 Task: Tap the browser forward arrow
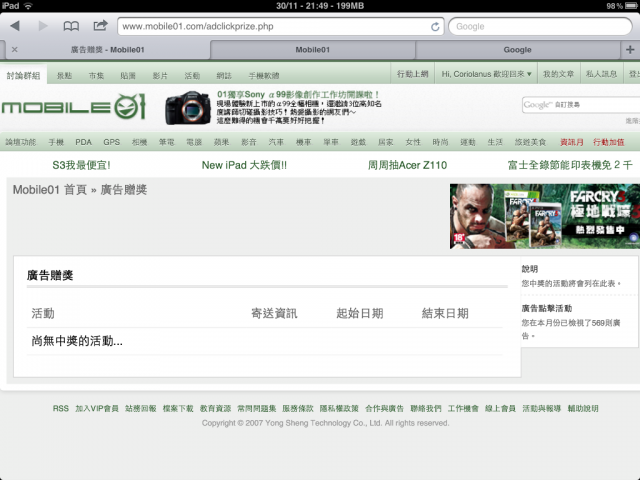click(43, 26)
